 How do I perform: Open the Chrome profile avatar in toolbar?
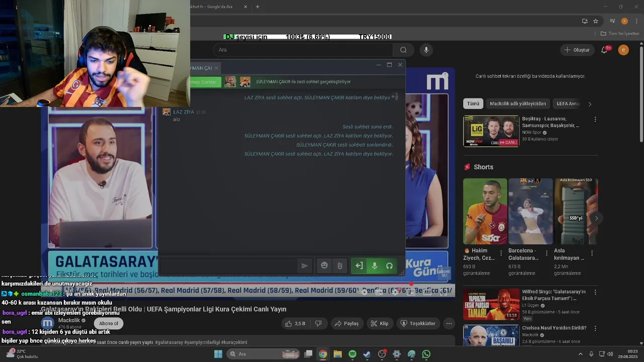(624, 21)
